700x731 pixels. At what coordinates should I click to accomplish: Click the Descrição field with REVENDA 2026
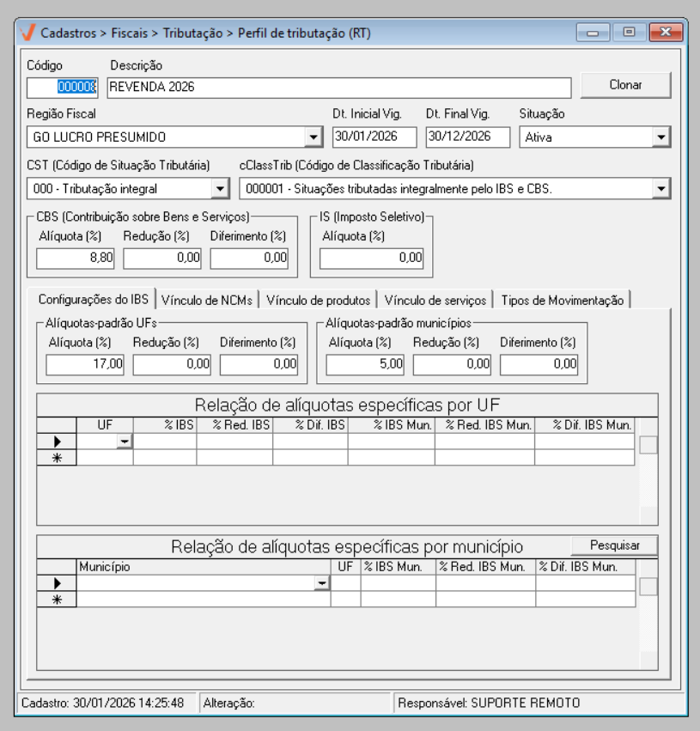pos(338,88)
